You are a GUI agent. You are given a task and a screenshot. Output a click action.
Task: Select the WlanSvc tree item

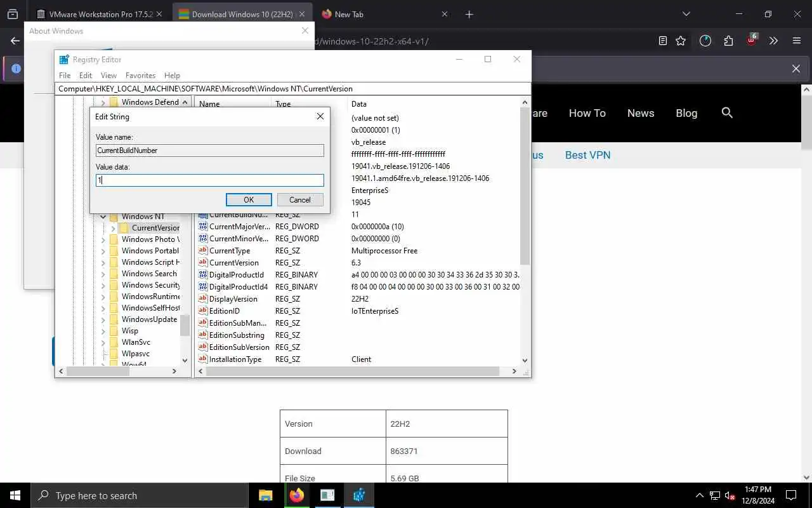136,342
